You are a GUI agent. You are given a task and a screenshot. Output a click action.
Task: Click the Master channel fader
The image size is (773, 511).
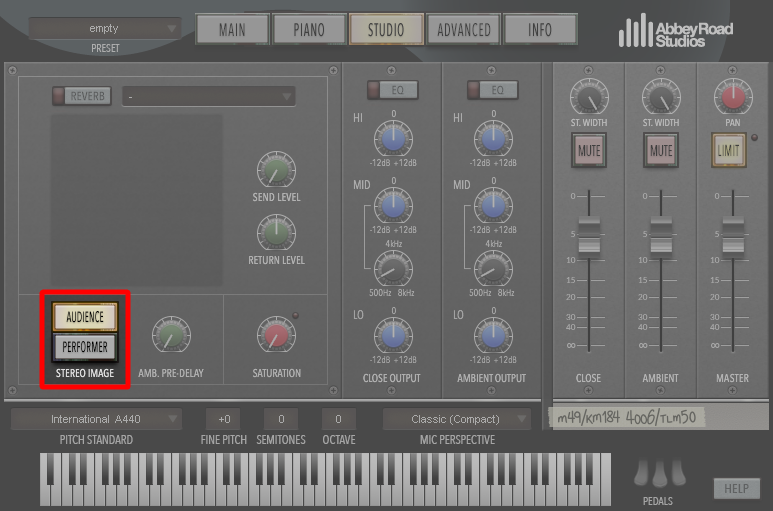(733, 235)
